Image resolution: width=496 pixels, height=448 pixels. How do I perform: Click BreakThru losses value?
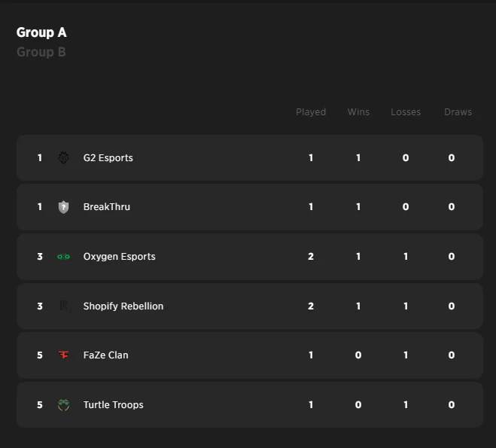pos(406,207)
